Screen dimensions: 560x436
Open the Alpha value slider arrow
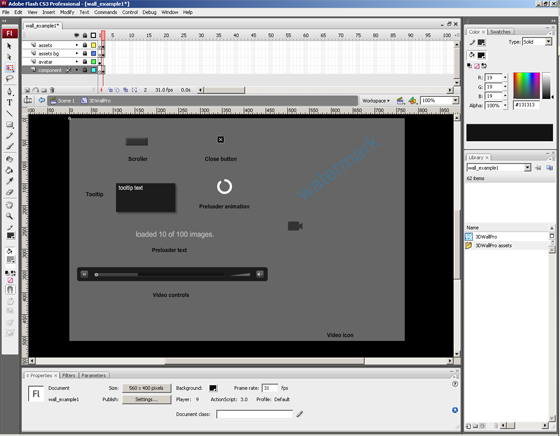point(505,105)
